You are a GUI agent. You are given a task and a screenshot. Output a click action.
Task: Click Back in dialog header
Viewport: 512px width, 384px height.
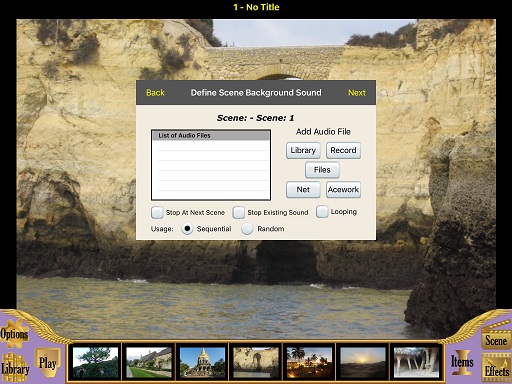(x=155, y=93)
